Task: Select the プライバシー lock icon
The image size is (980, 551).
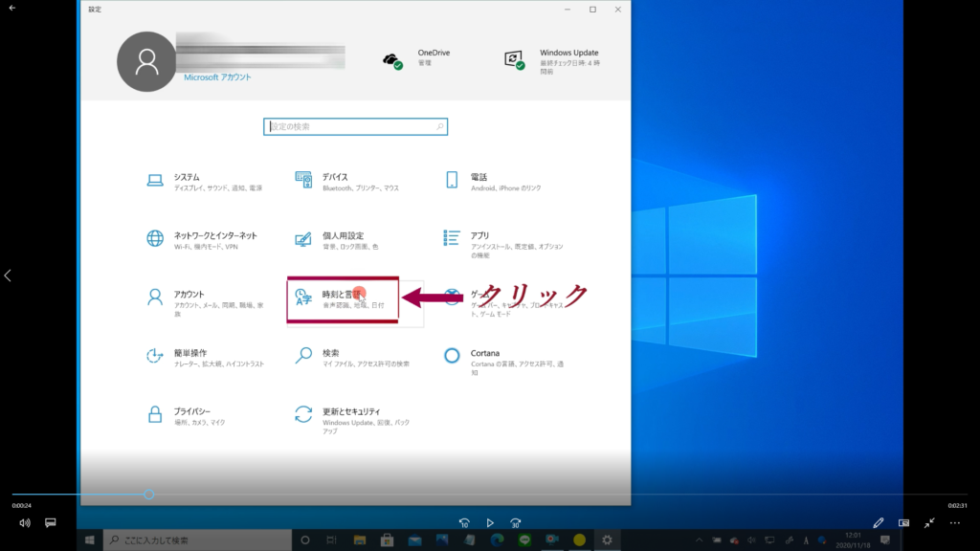Action: click(x=155, y=414)
